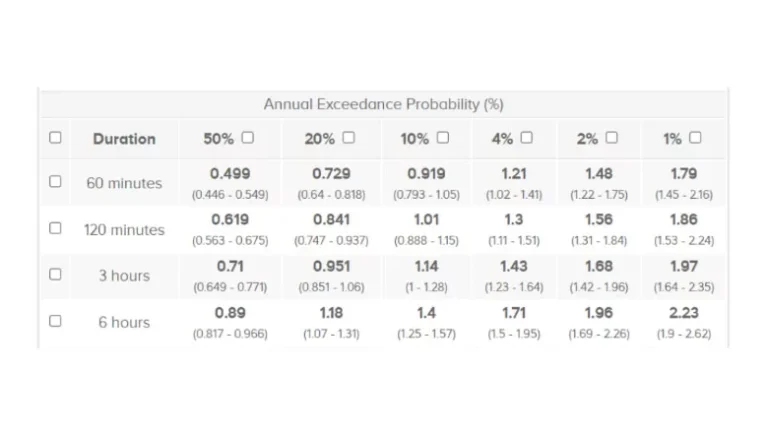Click the 0.499 value cell
This screenshot has width=768, height=432.
point(230,174)
